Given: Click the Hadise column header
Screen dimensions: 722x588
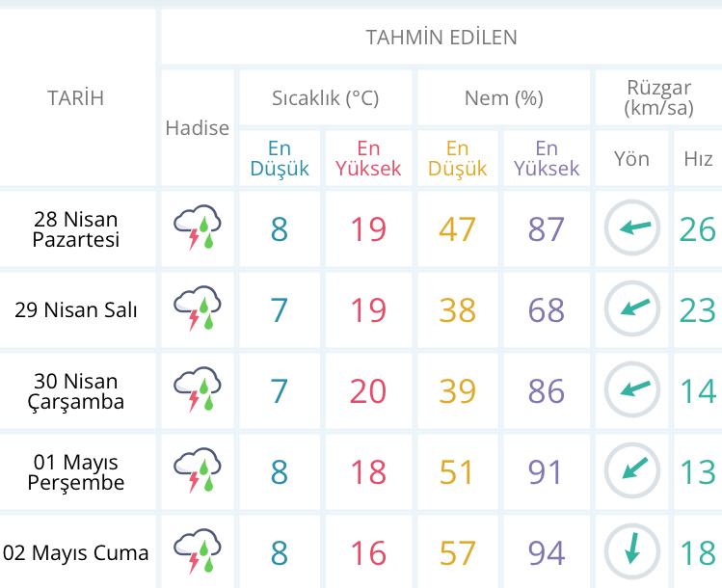Looking at the screenshot, I should 198,128.
